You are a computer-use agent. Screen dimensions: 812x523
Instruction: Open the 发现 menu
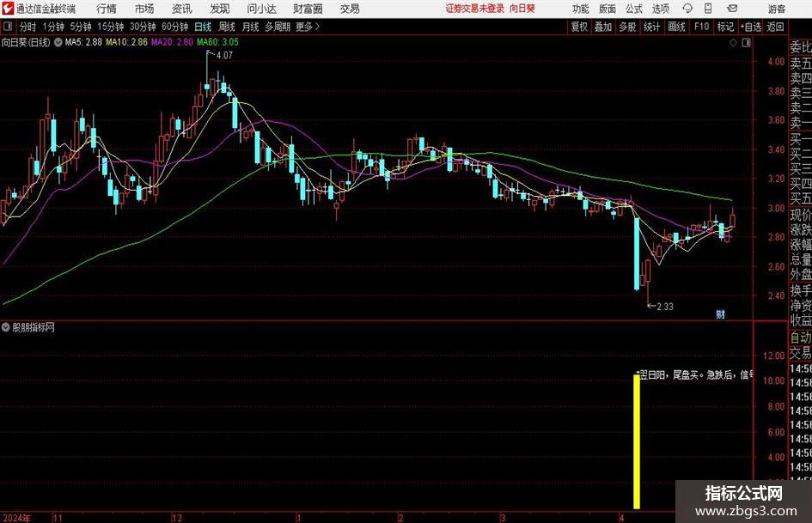[x=220, y=9]
